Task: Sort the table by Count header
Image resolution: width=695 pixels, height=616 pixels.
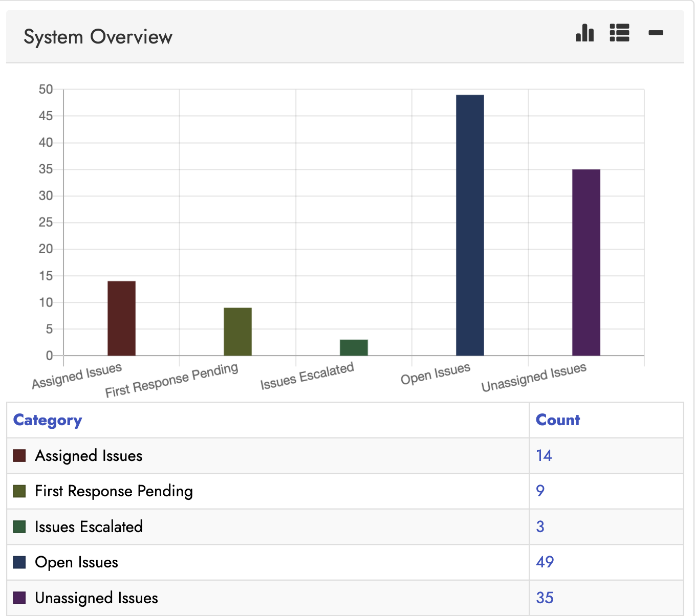Action: pos(557,420)
